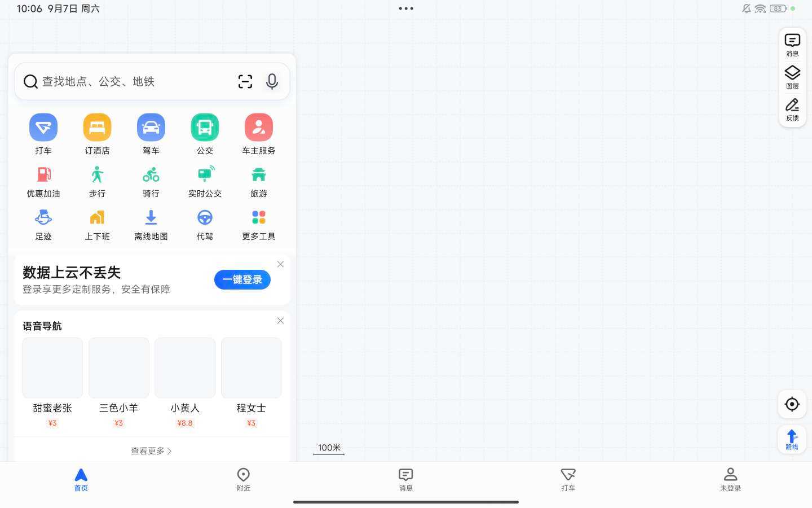812x508 pixels.
Task: Tap the microphone voice search icon
Action: point(272,81)
